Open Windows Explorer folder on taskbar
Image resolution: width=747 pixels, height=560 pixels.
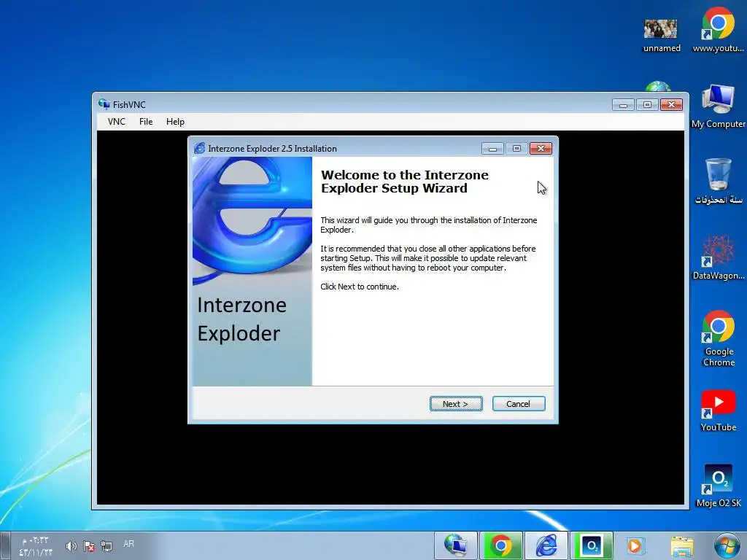point(682,545)
